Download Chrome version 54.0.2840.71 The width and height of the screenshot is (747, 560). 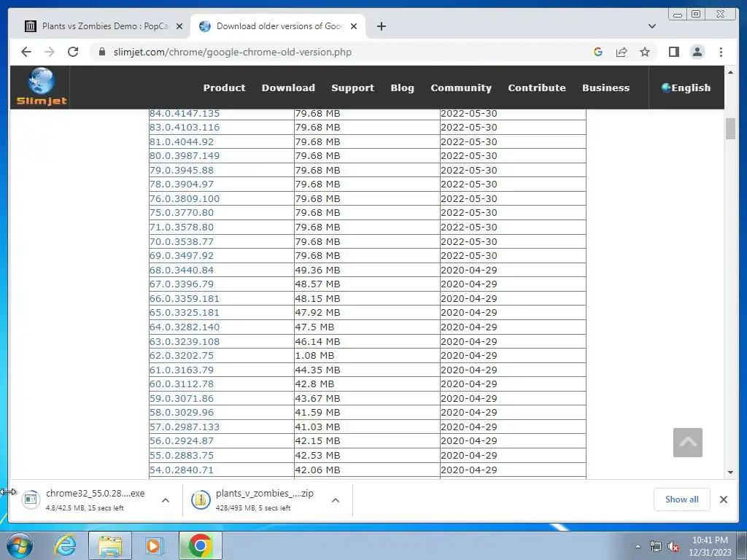[182, 470]
